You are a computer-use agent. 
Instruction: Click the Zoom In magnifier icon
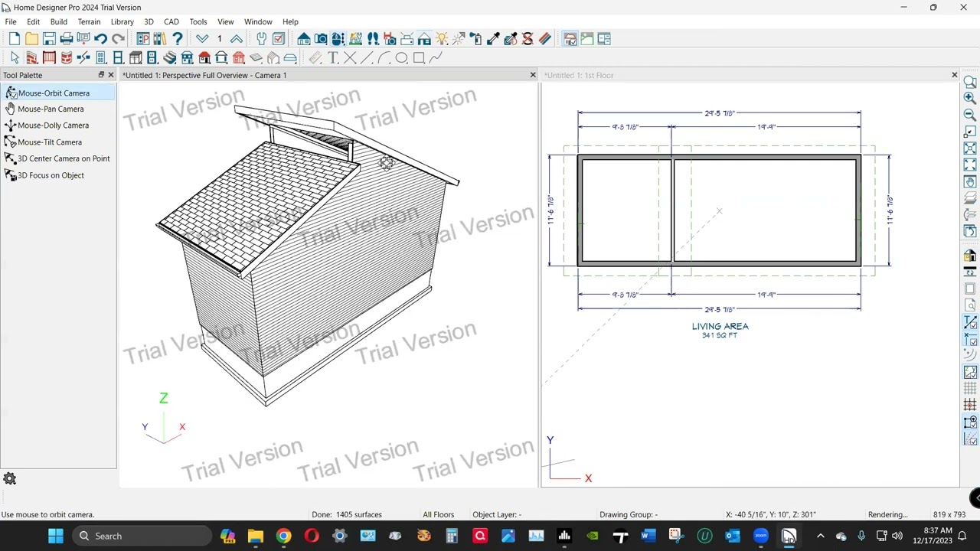pos(970,98)
